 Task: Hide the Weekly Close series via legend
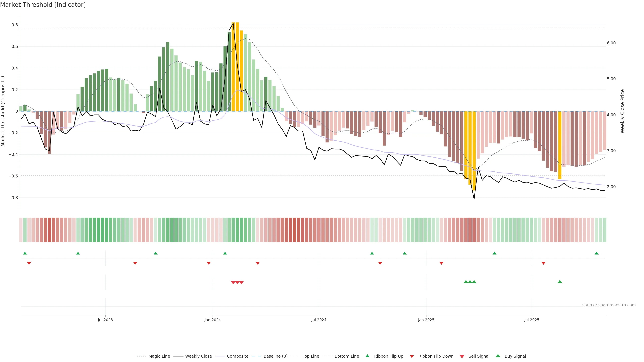pos(198,356)
